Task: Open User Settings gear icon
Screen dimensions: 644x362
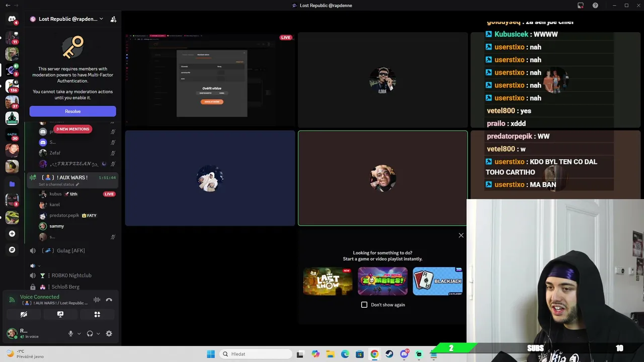Action: 109,333
